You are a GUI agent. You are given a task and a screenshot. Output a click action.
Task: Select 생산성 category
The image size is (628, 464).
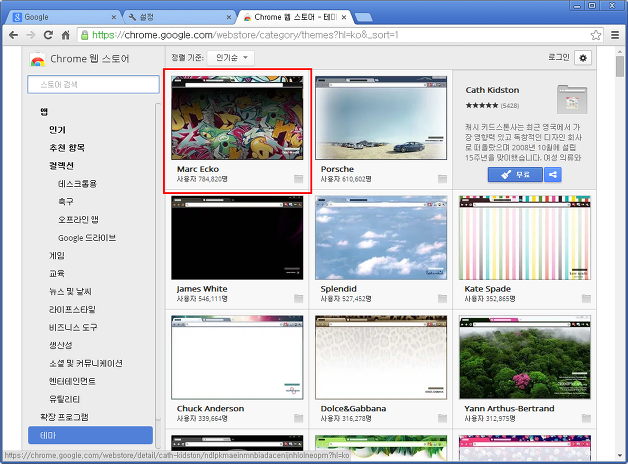click(x=60, y=345)
